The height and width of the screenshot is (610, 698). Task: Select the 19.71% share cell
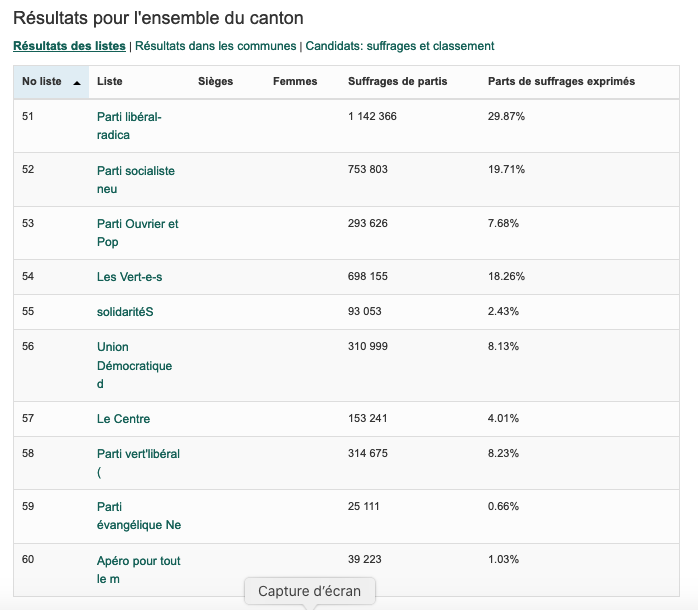point(506,169)
